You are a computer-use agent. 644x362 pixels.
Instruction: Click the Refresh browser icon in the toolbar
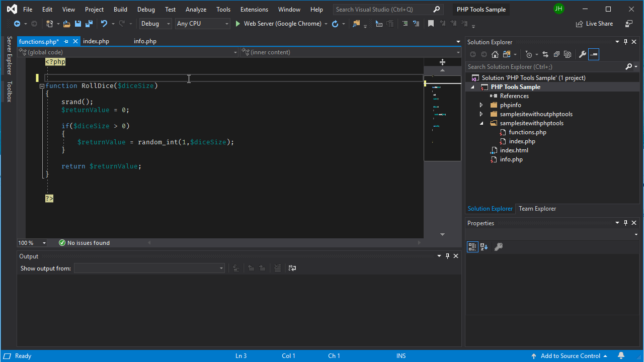335,24
